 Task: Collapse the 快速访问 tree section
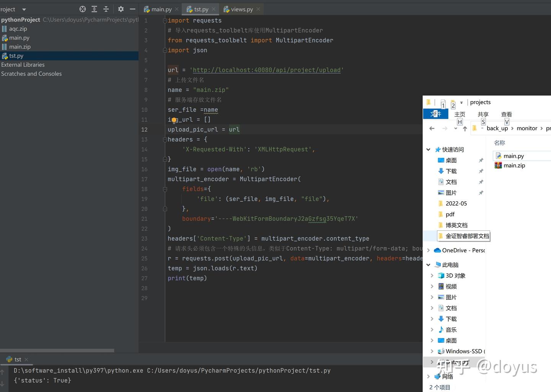click(x=428, y=150)
